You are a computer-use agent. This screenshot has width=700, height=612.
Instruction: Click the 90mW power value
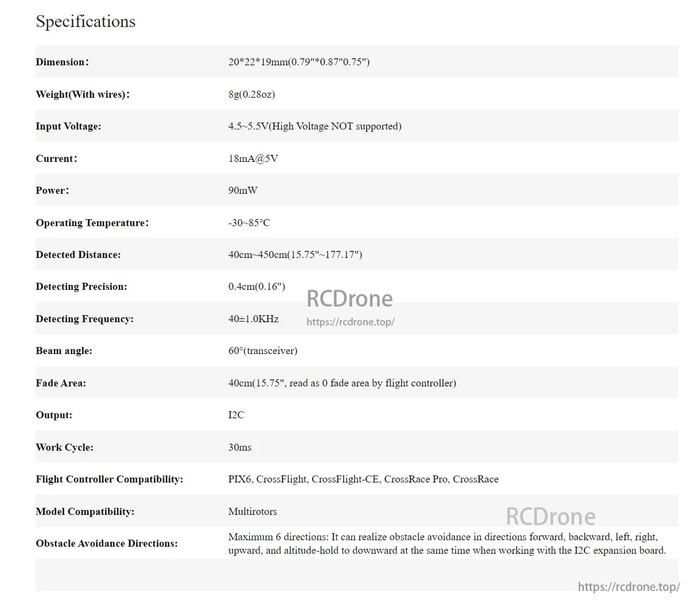[x=243, y=191]
